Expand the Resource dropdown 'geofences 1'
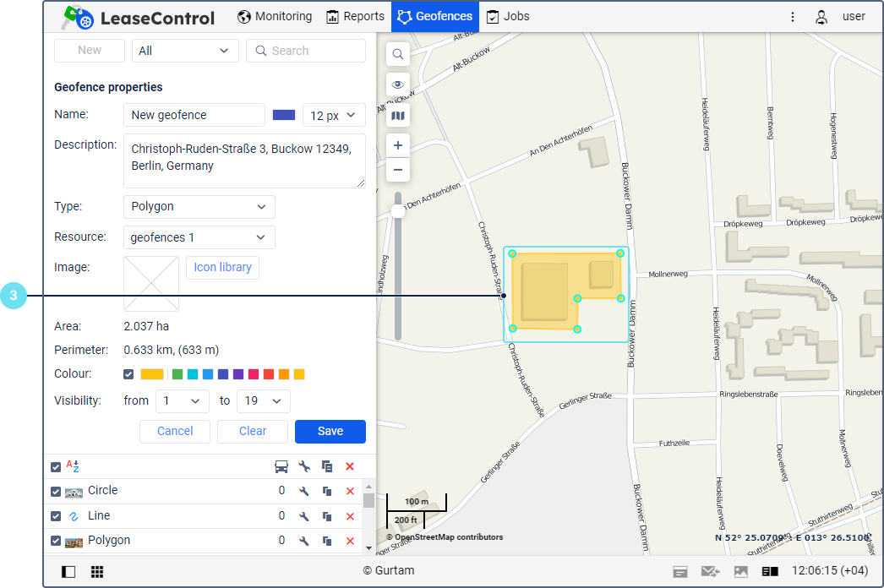This screenshot has height=588, width=884. coord(199,237)
